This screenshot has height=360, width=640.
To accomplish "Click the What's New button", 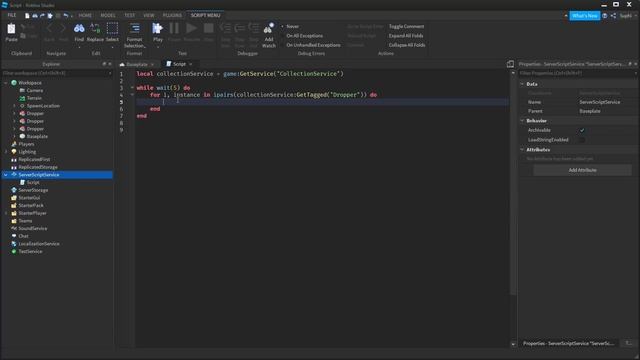I will pos(584,16).
